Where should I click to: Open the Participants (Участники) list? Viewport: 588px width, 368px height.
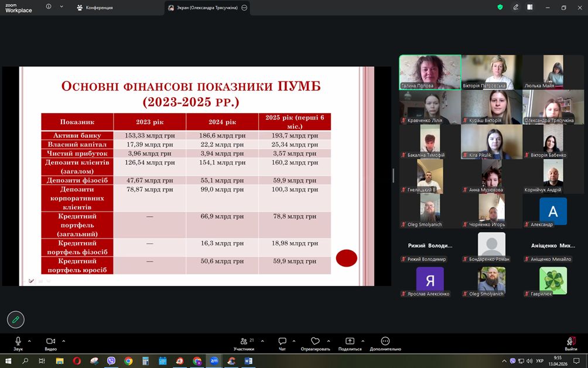(244, 343)
